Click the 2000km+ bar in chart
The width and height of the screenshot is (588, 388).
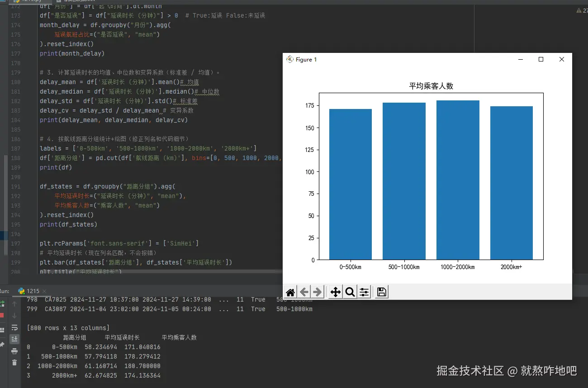[x=512, y=183]
